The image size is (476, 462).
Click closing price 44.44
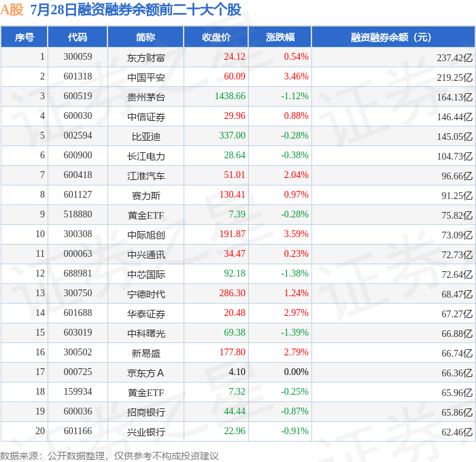point(235,412)
